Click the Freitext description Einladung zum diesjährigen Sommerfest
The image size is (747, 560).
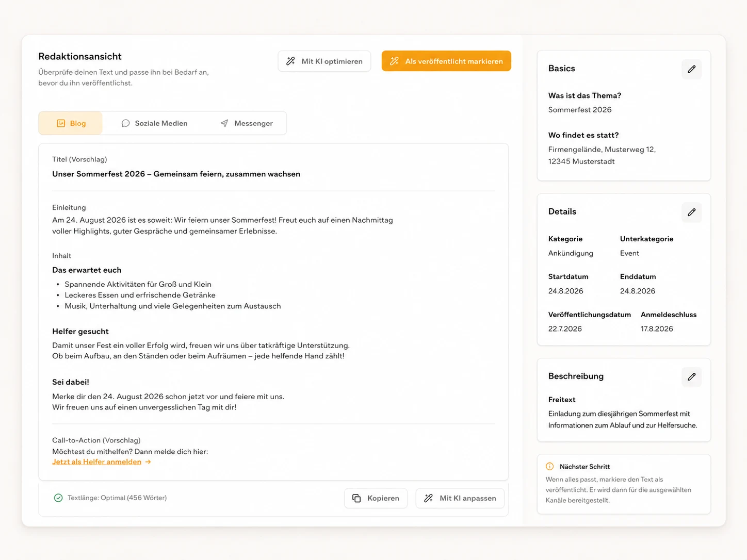pos(623,420)
